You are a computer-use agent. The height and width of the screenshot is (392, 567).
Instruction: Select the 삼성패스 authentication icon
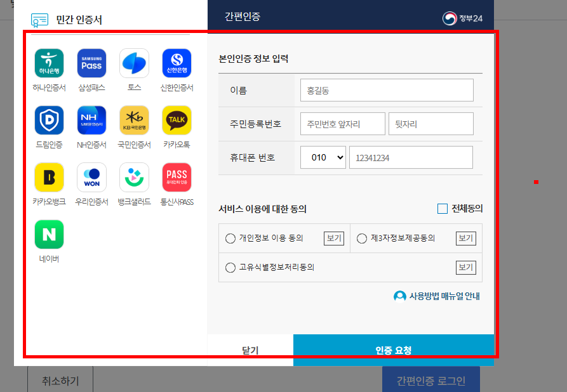pyautogui.click(x=91, y=63)
